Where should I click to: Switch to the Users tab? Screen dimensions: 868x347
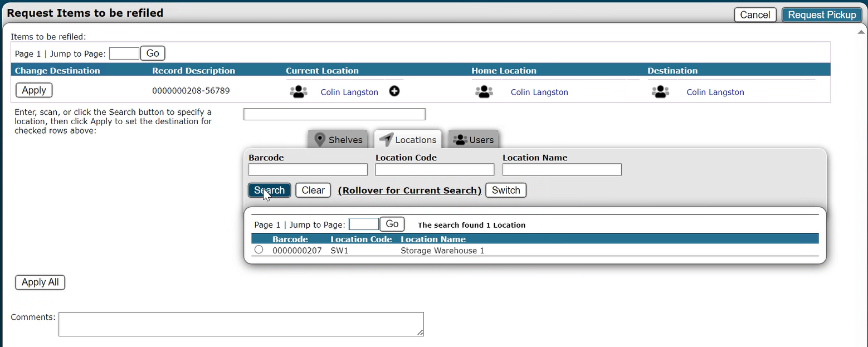(474, 140)
